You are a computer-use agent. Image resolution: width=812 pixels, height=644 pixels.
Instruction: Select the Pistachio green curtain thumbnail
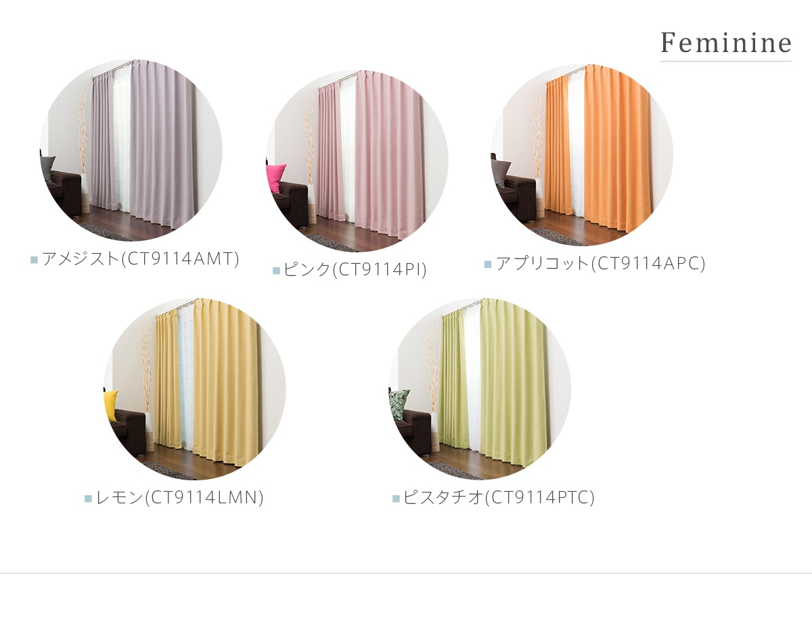pyautogui.click(x=480, y=389)
